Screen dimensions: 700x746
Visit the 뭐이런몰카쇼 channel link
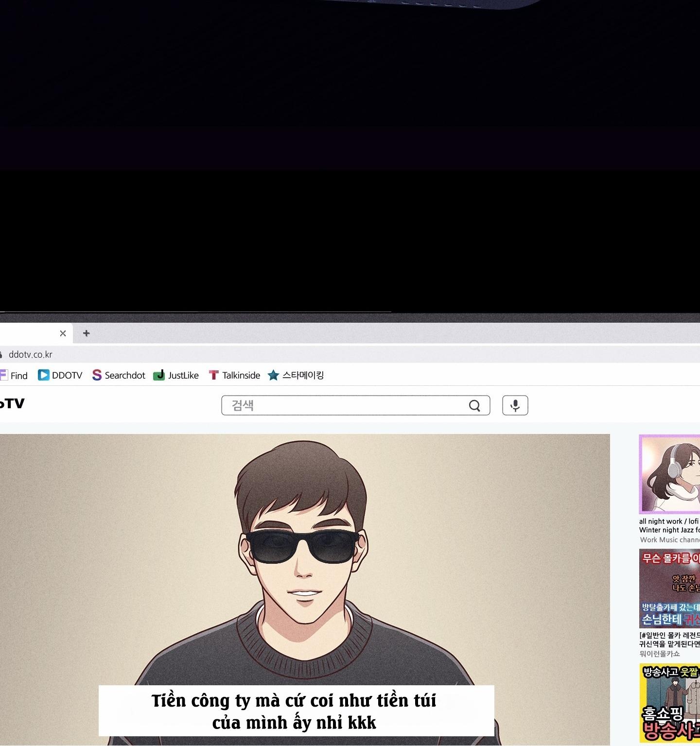click(x=660, y=654)
